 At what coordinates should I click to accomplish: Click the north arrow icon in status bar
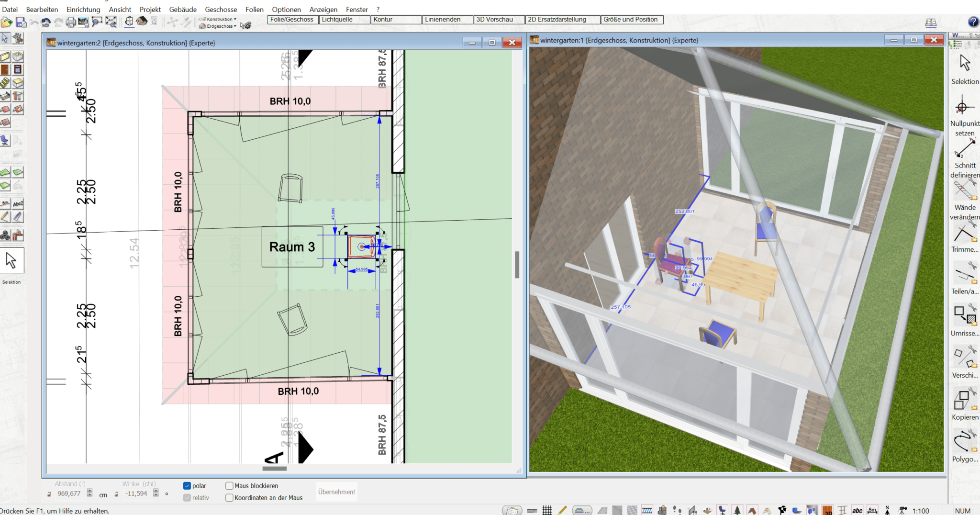(x=887, y=510)
